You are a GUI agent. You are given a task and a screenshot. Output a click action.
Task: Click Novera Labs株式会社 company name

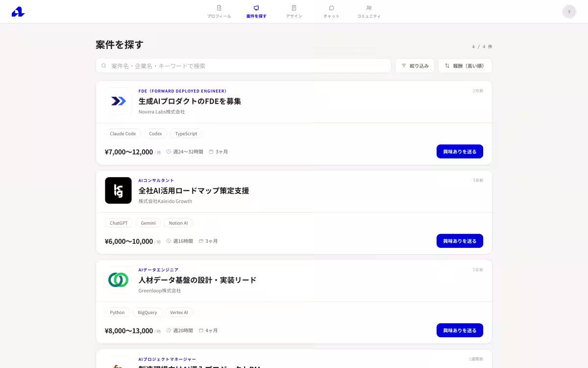(162, 112)
